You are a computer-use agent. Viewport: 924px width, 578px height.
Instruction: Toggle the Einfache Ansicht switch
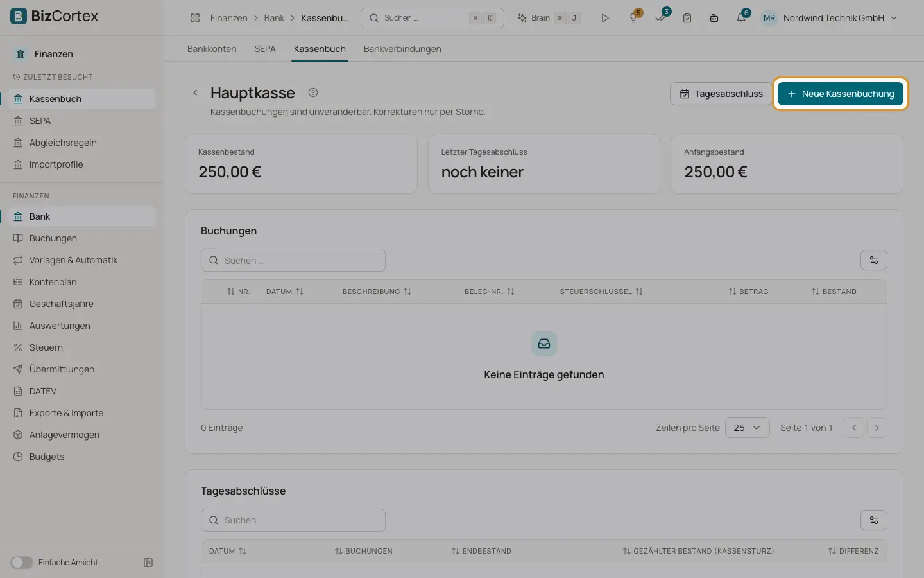tap(21, 563)
